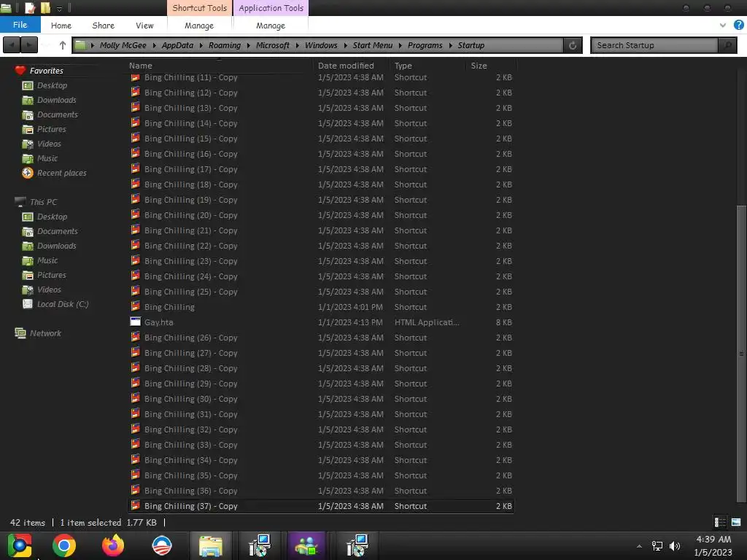
Task: Navigate to Start Menu in address bar
Action: pos(373,45)
